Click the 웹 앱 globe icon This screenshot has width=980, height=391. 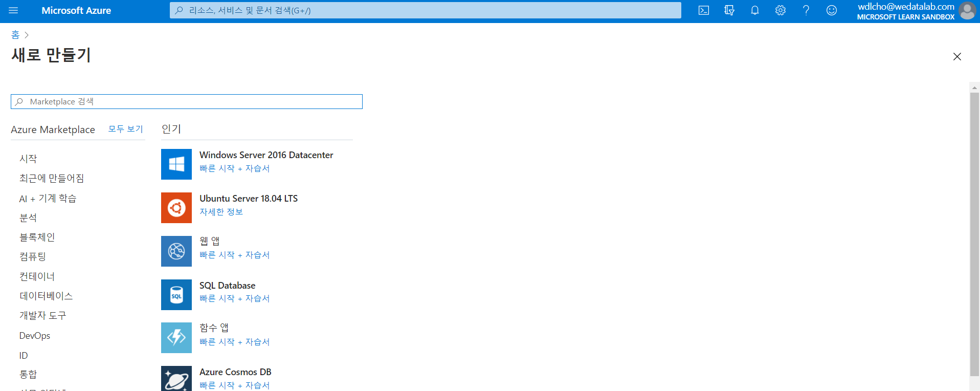tap(176, 251)
